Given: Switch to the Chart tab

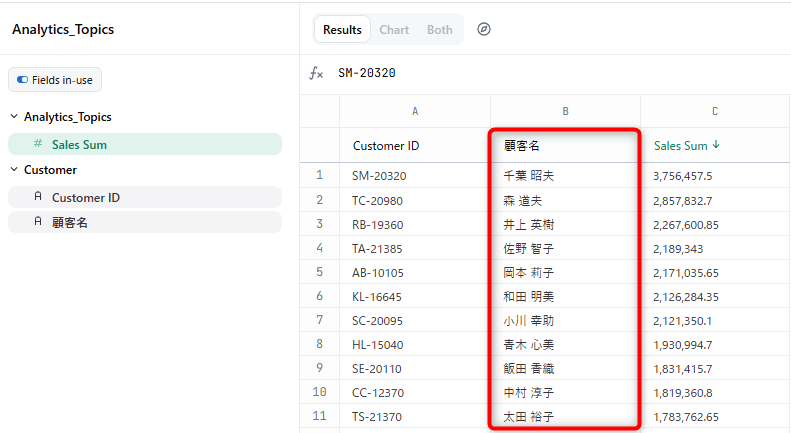Looking at the screenshot, I should click(394, 30).
